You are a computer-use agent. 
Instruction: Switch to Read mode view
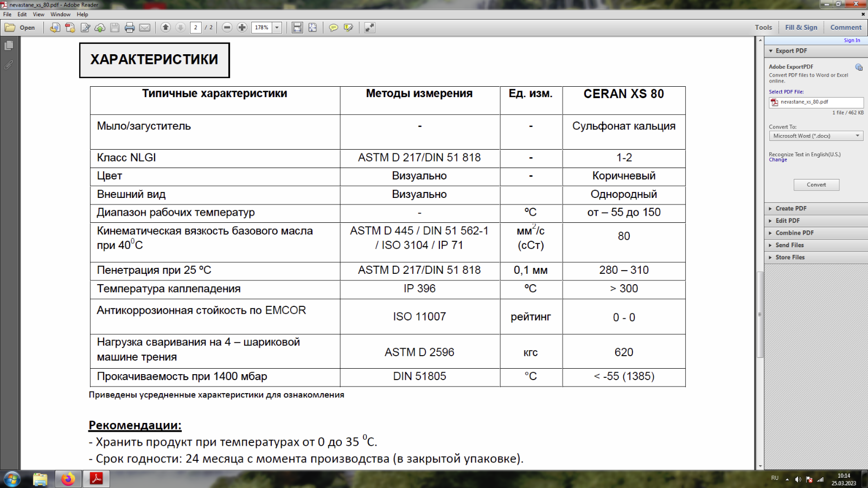pos(369,28)
